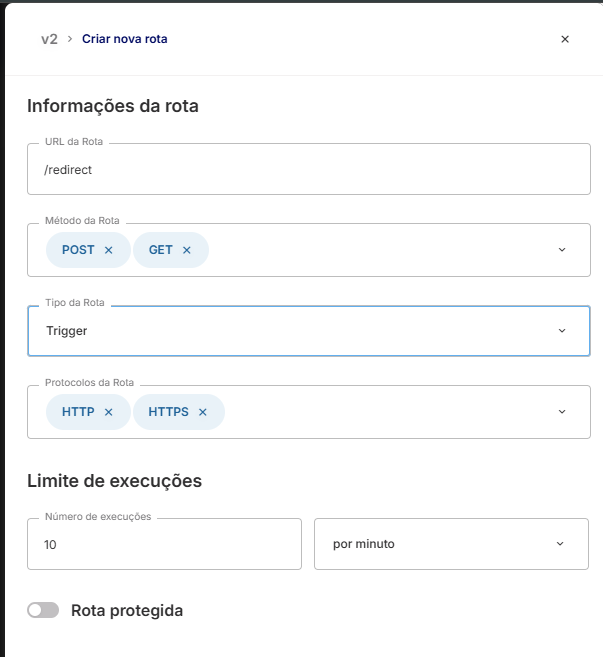Expand the Método da Rota dropdown
The height and width of the screenshot is (657, 603).
pyautogui.click(x=562, y=250)
